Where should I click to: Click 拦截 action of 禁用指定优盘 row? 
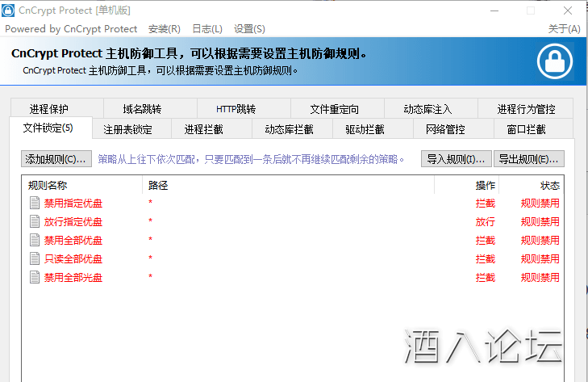tap(486, 204)
